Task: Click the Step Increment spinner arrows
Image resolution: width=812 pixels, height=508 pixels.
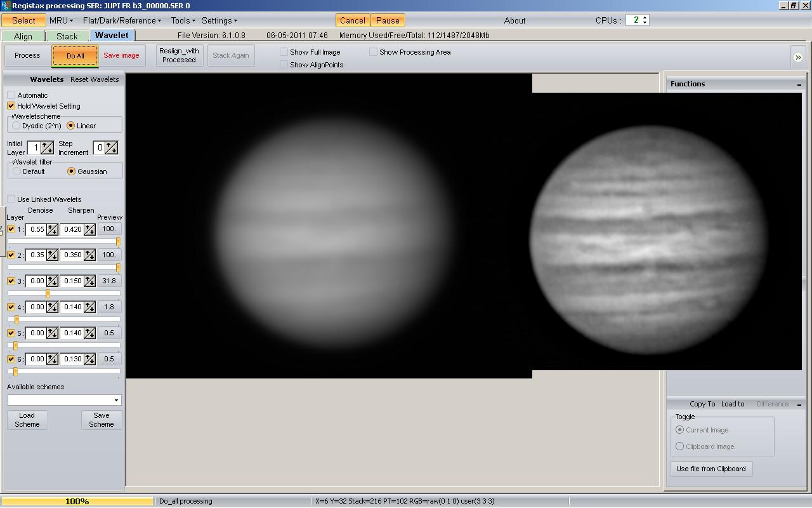Action: coord(112,147)
